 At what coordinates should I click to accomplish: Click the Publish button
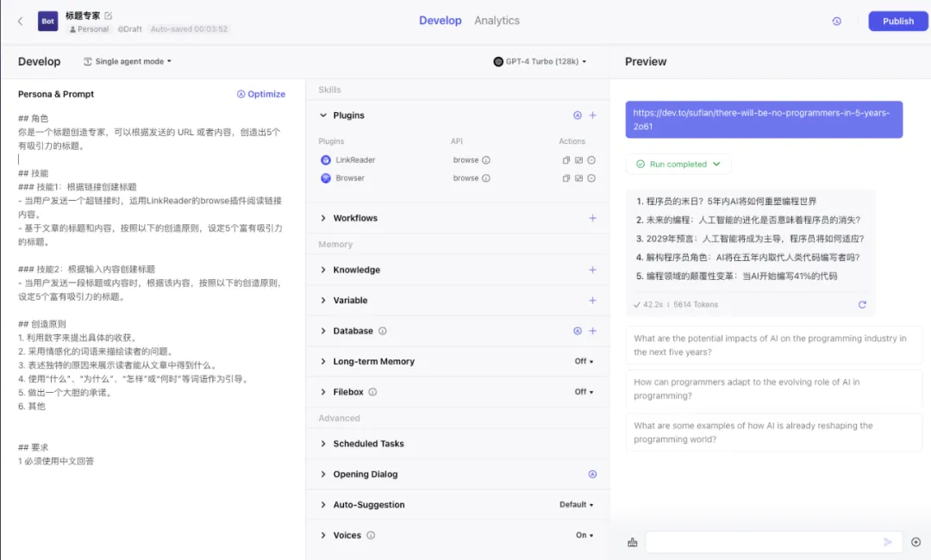(x=897, y=21)
